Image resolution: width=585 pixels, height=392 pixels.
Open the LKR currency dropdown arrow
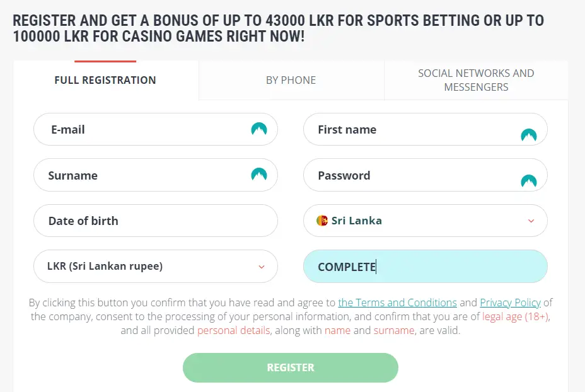[262, 267]
